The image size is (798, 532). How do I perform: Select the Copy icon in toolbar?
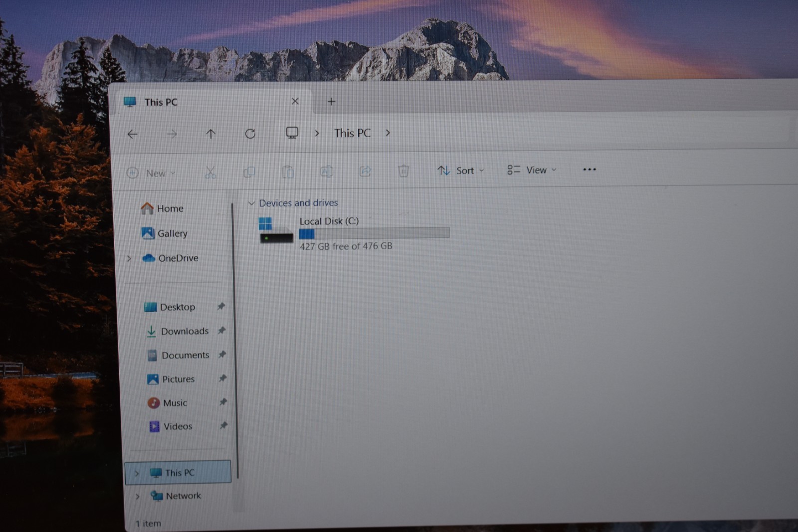click(x=249, y=173)
